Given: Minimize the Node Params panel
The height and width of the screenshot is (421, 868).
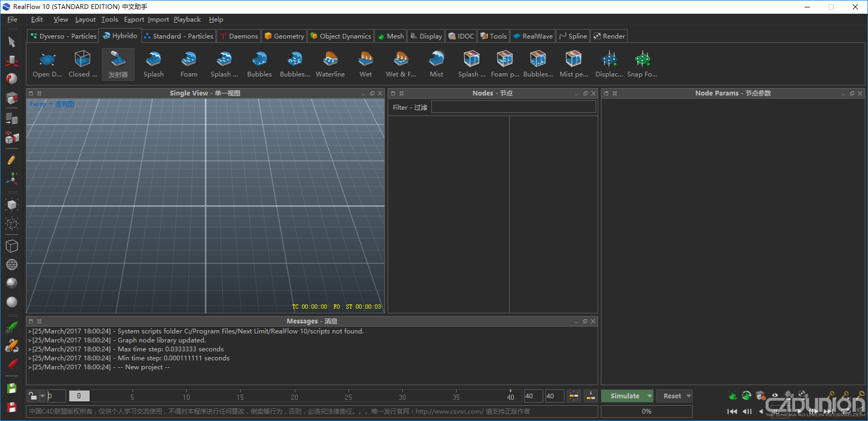Looking at the screenshot, I should tap(843, 93).
